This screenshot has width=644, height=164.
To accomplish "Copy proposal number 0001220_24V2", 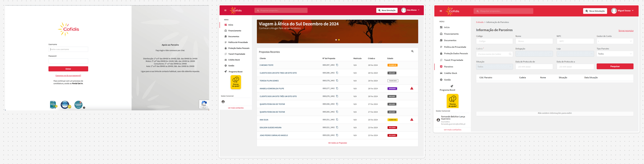I will coord(337,135).
